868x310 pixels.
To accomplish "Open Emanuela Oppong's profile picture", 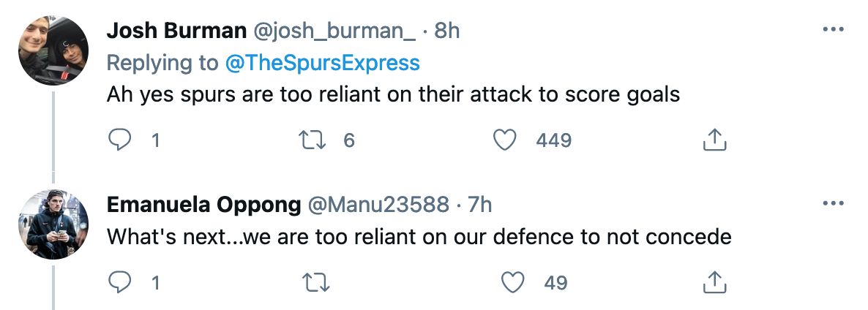I will [x=53, y=224].
